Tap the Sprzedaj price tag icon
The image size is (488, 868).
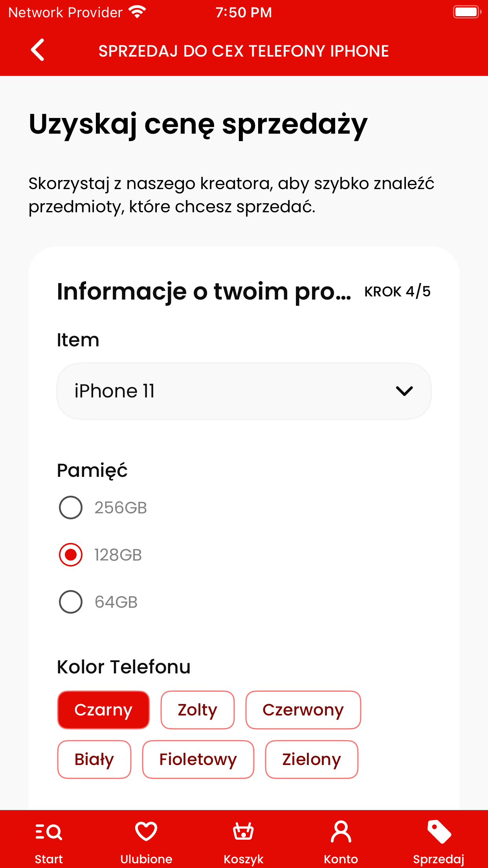[438, 832]
